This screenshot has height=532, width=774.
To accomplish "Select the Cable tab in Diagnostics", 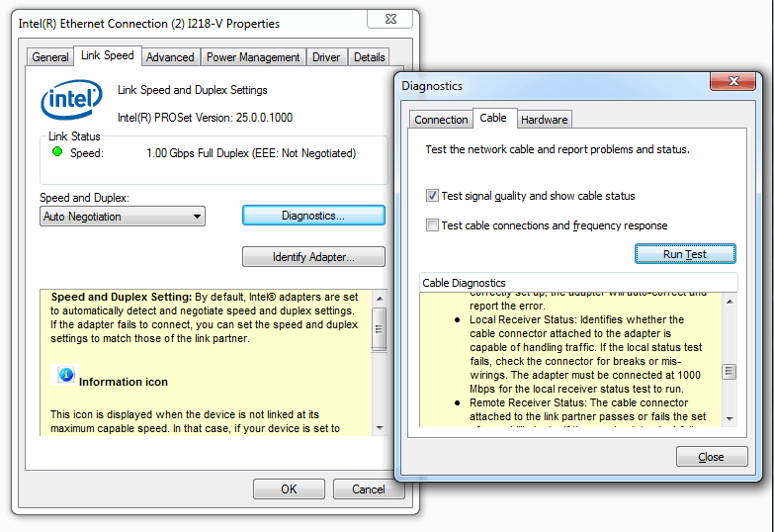I will tap(493, 118).
